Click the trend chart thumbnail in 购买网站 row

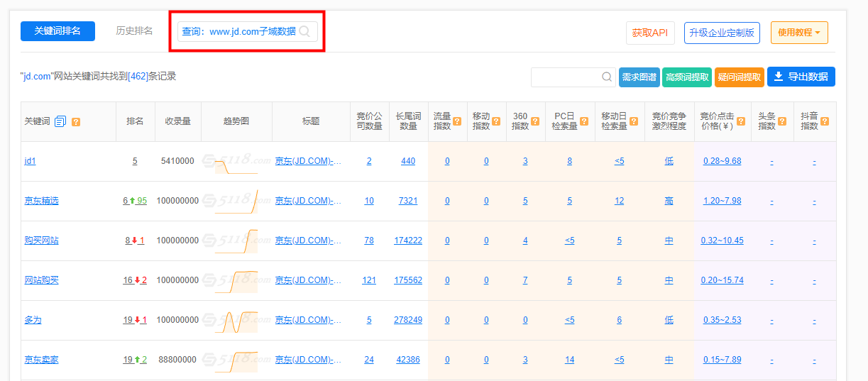(236, 241)
